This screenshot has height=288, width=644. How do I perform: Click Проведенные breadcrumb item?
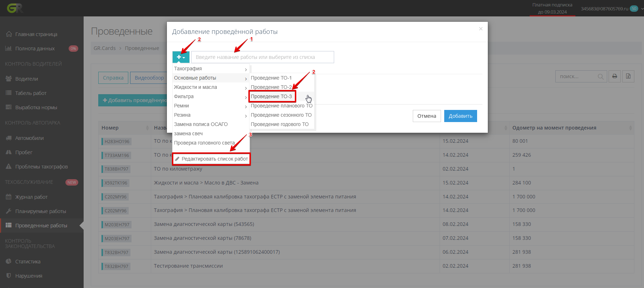142,48
